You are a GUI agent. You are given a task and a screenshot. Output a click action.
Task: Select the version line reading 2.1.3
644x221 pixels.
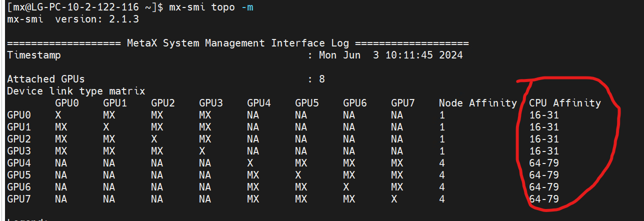pos(73,19)
